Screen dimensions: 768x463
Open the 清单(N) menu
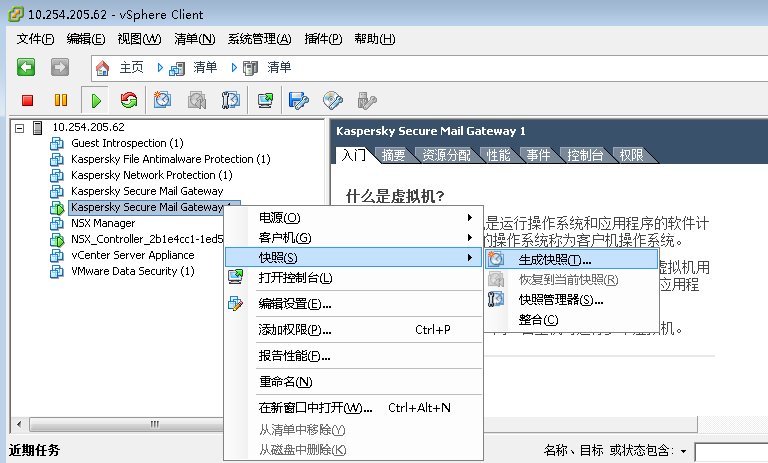pos(194,39)
